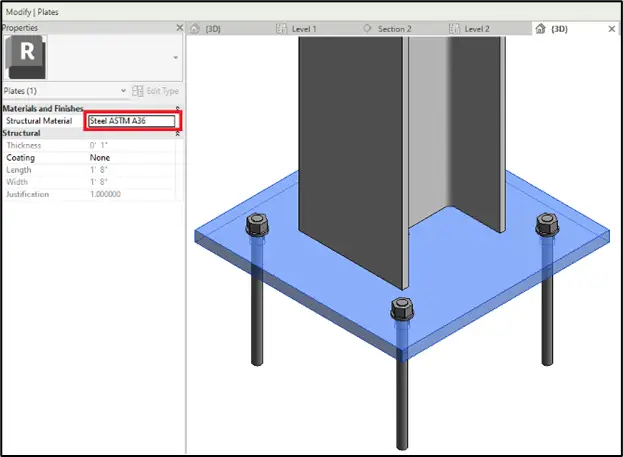The height and width of the screenshot is (457, 623).
Task: Click the Section 2 tab icon
Action: pos(367,29)
